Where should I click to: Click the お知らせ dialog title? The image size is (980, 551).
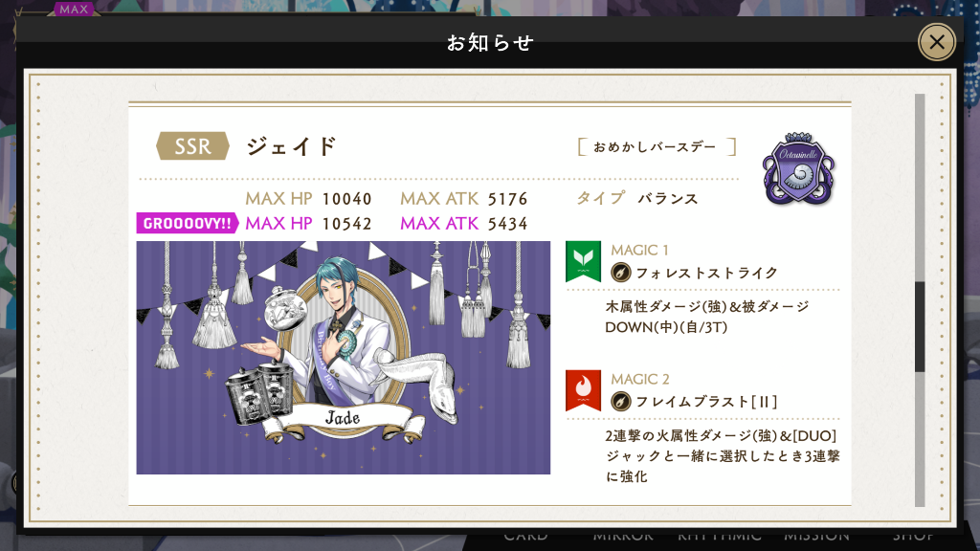pos(489,42)
